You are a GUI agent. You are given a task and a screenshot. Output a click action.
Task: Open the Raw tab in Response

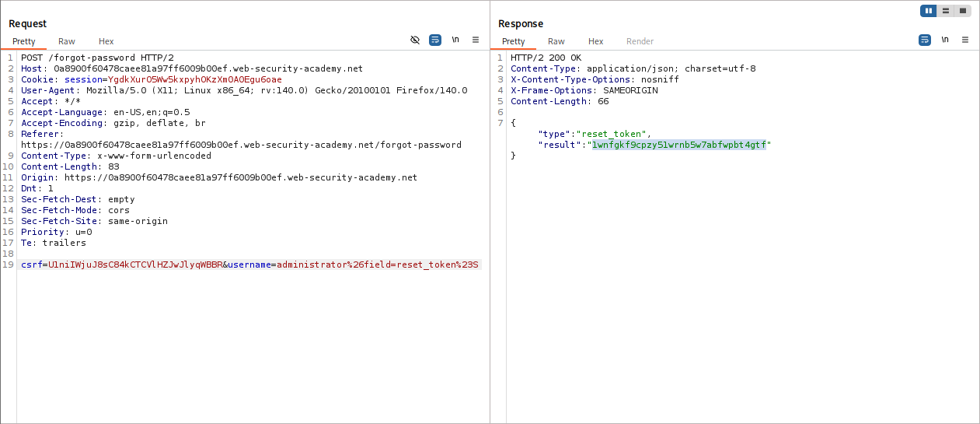556,41
